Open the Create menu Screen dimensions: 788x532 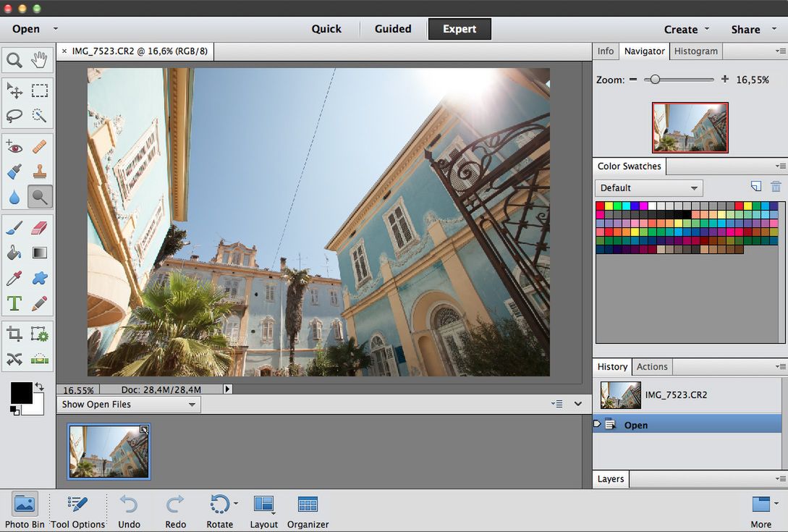[681, 29]
